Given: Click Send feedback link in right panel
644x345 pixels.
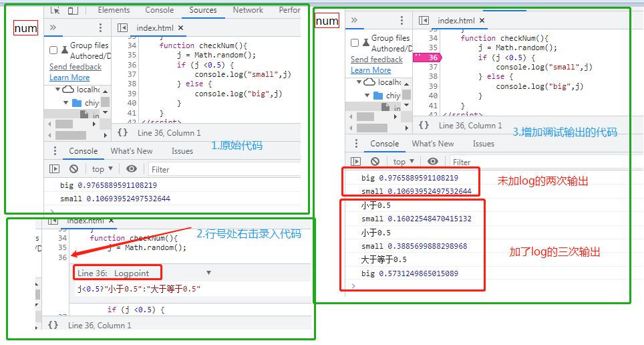Looking at the screenshot, I should 377,60.
